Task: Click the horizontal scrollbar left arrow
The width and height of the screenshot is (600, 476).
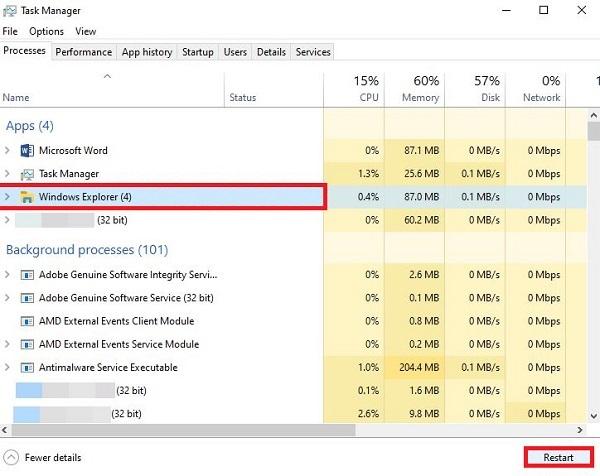Action: pos(5,430)
